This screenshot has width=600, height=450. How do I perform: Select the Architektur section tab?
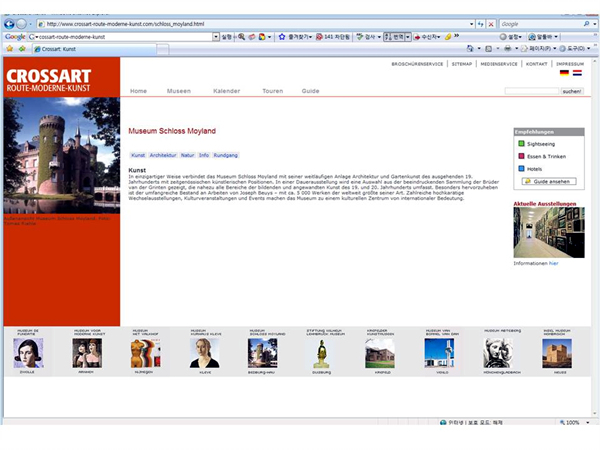pyautogui.click(x=163, y=155)
